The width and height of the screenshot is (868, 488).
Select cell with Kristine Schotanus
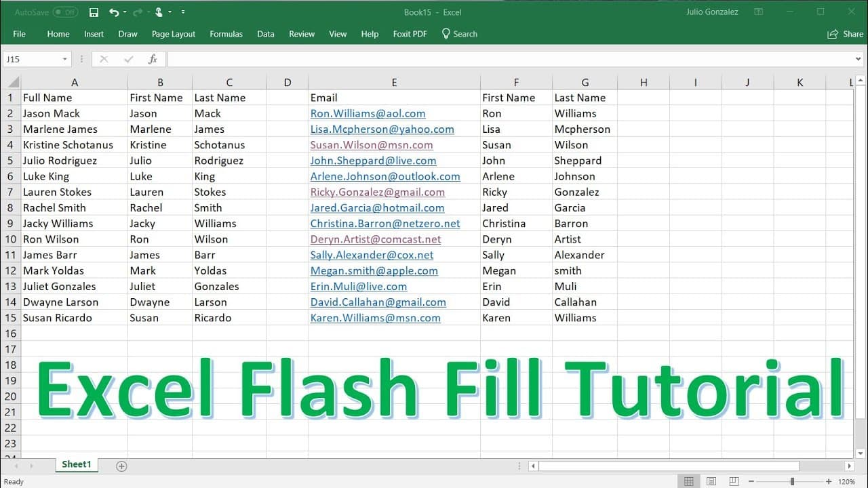(x=75, y=145)
